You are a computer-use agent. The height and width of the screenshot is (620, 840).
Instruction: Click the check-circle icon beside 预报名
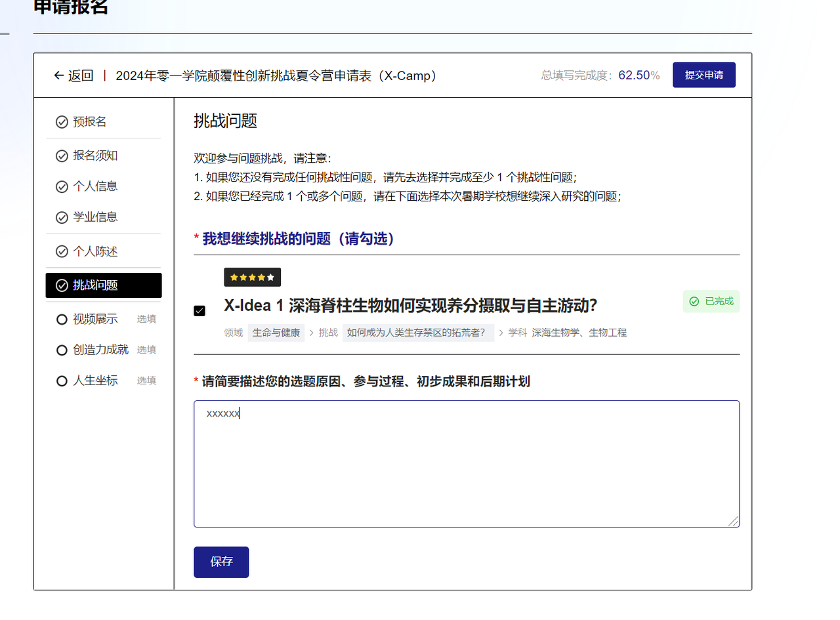click(x=62, y=122)
